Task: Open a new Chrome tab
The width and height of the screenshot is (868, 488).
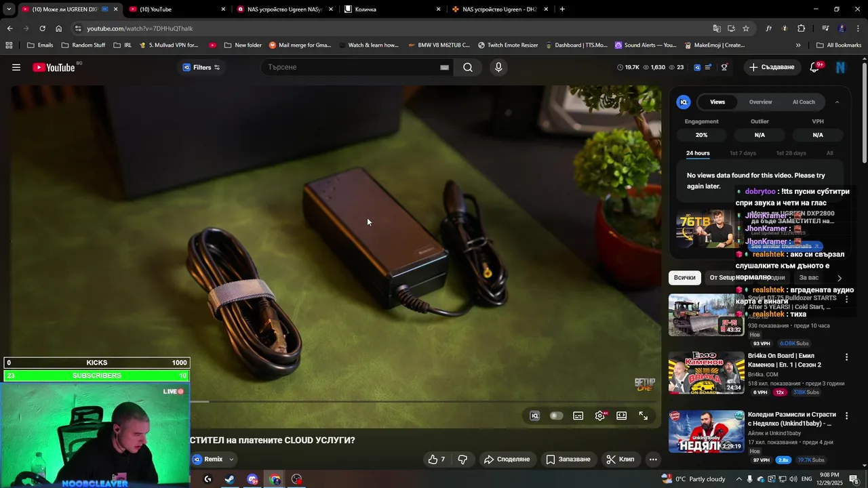Action: pos(562,9)
